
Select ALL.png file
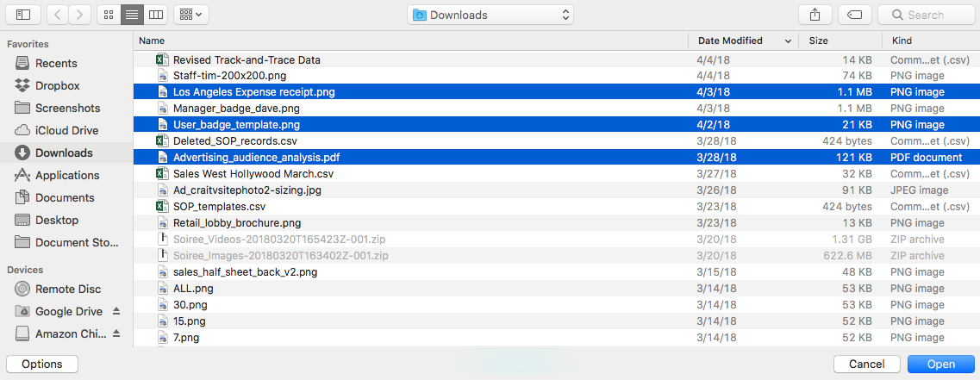[556, 288]
